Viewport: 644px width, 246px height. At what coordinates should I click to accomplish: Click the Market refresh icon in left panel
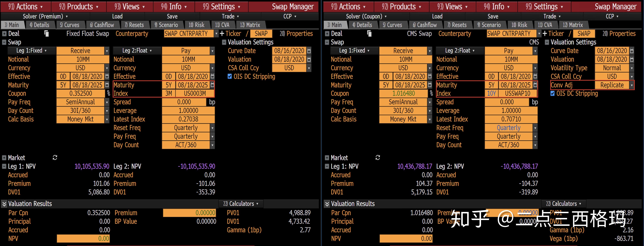pyautogui.click(x=55, y=157)
